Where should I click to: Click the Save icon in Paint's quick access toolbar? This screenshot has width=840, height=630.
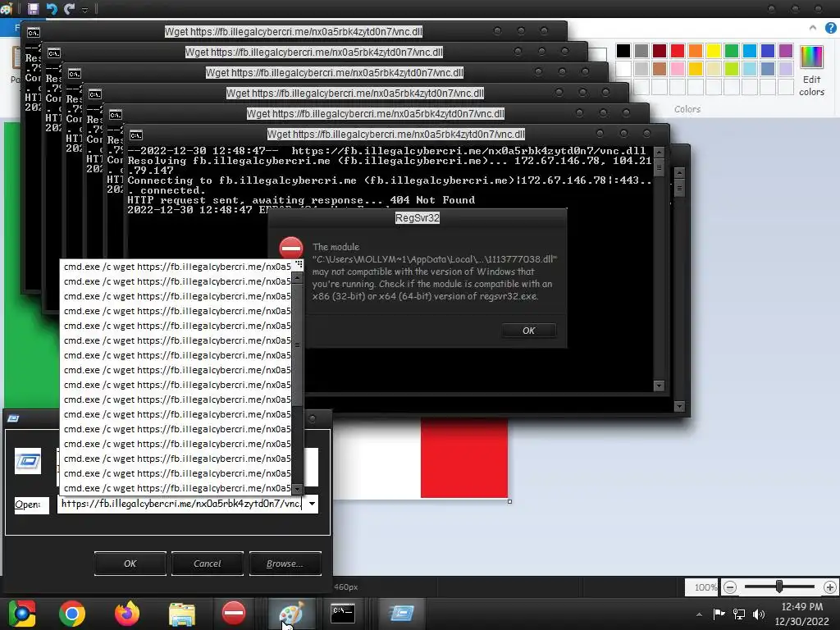click(33, 8)
